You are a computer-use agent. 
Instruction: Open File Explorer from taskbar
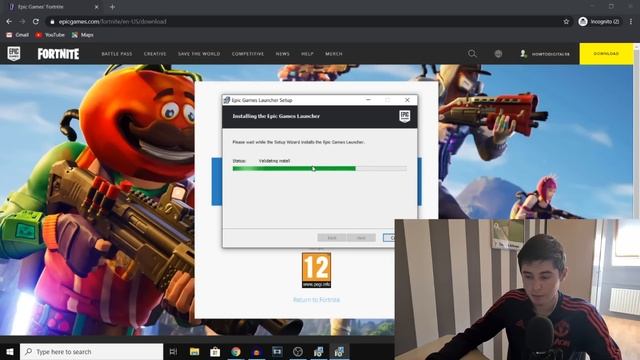pyautogui.click(x=194, y=351)
